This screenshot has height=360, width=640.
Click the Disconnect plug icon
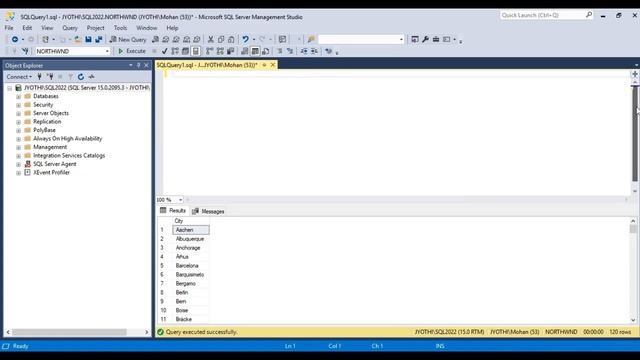point(50,77)
